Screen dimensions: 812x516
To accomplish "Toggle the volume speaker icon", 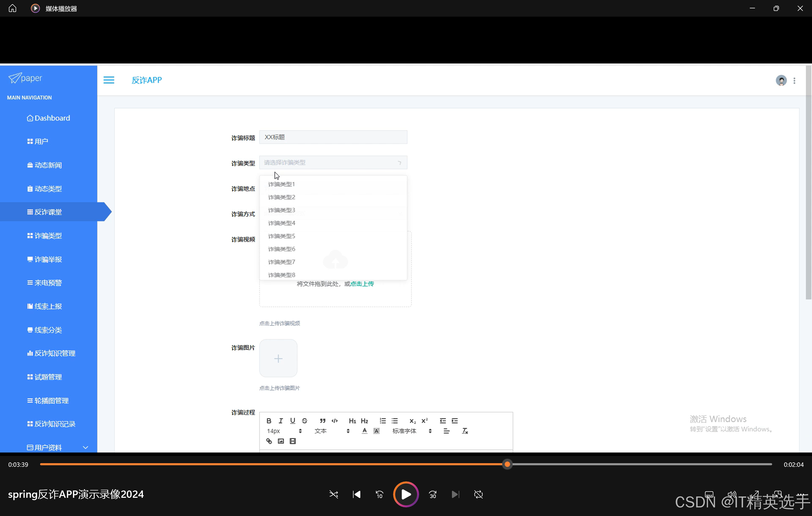I will (731, 494).
